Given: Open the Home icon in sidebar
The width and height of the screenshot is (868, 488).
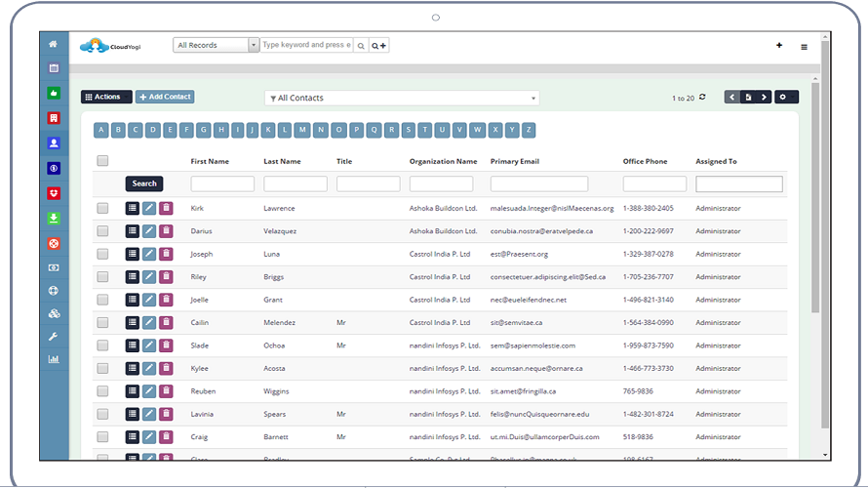Looking at the screenshot, I should pos(53,44).
